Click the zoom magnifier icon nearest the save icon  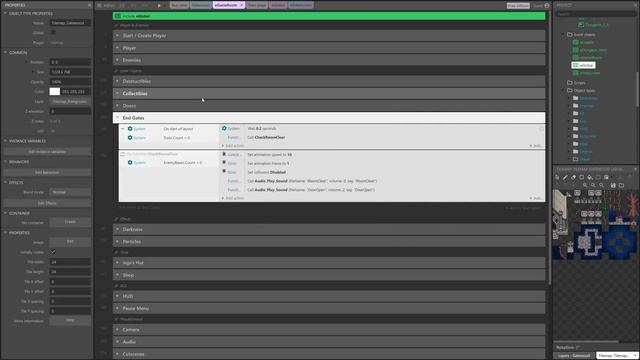pos(602,185)
